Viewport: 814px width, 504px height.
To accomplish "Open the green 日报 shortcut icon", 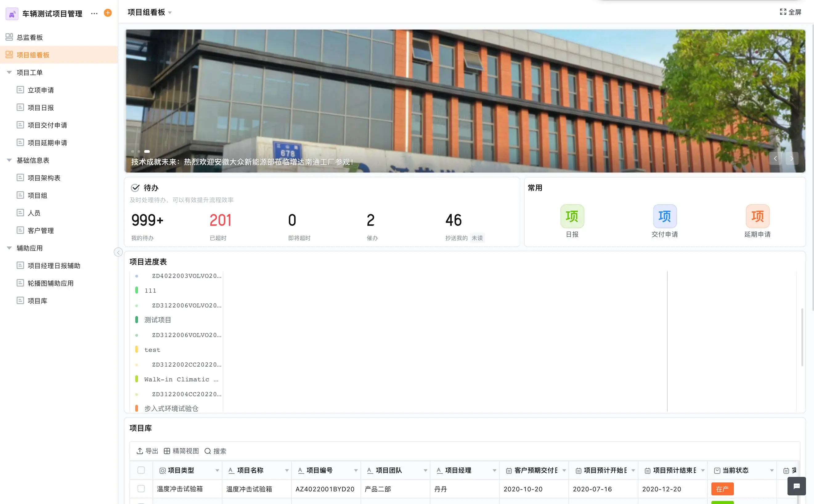I will [572, 216].
